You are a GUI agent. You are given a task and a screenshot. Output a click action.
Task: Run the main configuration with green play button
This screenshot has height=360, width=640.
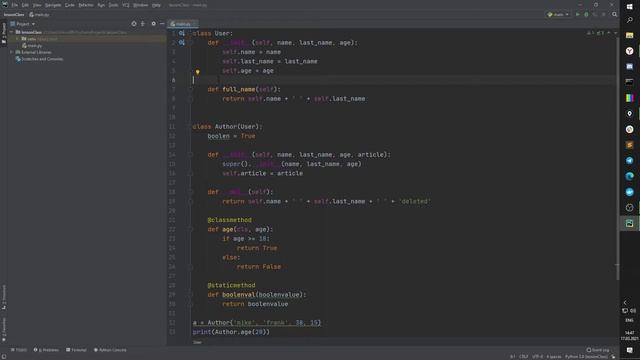tap(578, 14)
